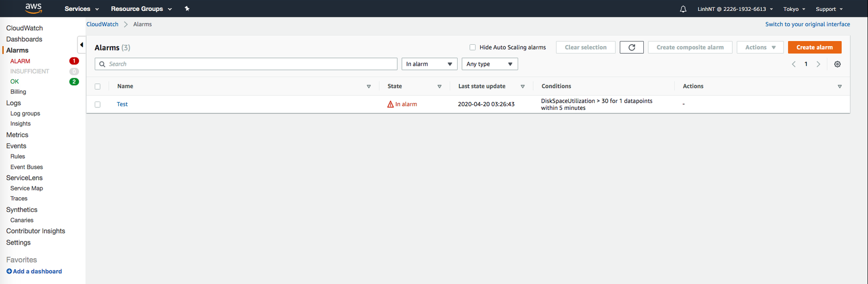Open table settings gear icon
This screenshot has height=284, width=868.
click(x=837, y=64)
